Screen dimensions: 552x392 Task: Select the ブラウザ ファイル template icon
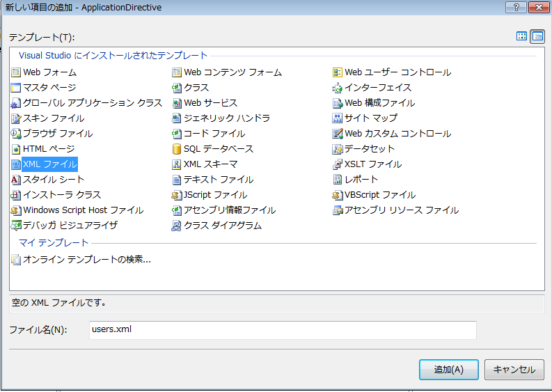(x=16, y=134)
